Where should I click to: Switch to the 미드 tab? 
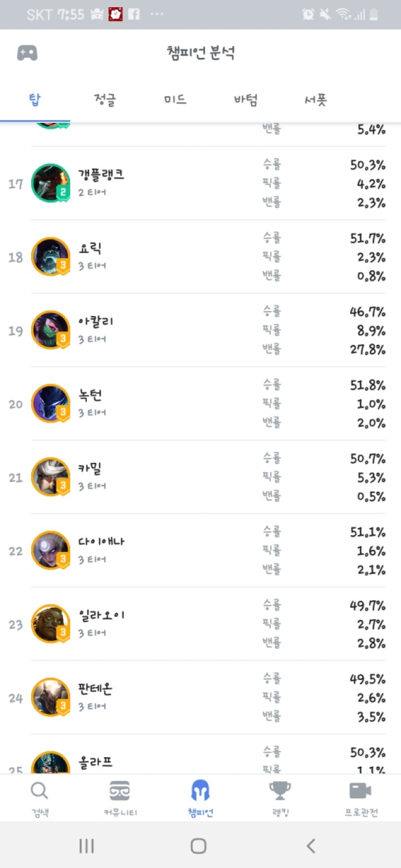click(x=175, y=100)
